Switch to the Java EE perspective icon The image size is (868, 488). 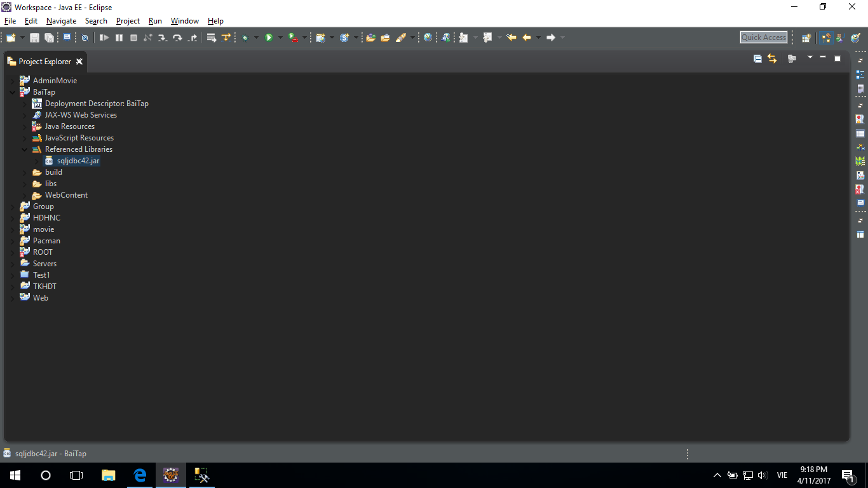click(x=826, y=37)
